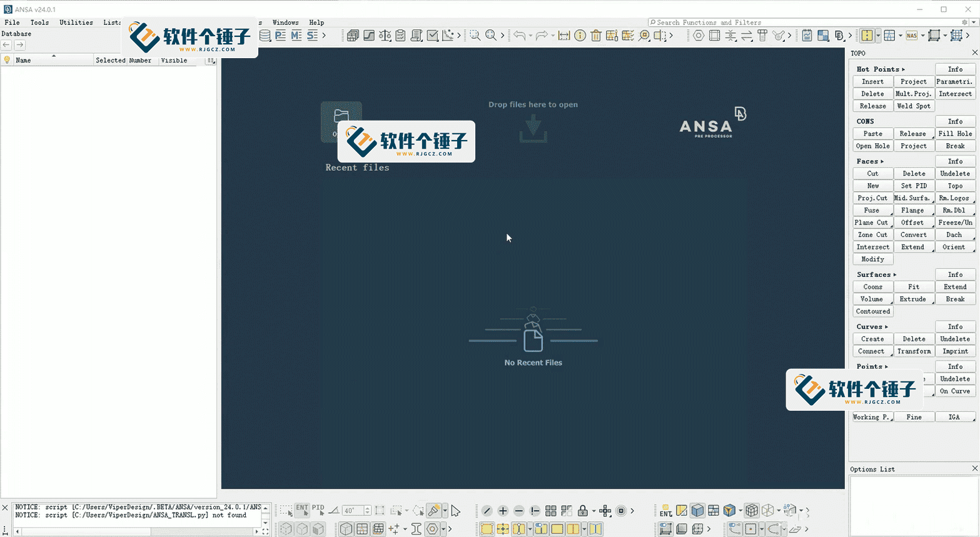
Task: Click the Plane Cut button
Action: click(872, 223)
